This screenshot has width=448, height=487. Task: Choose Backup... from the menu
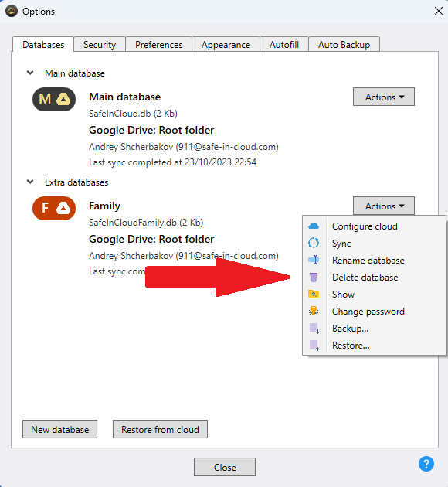click(375, 329)
